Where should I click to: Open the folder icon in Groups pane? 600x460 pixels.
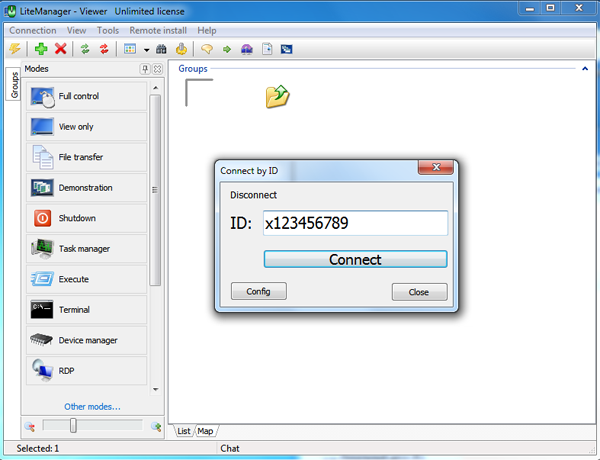277,96
